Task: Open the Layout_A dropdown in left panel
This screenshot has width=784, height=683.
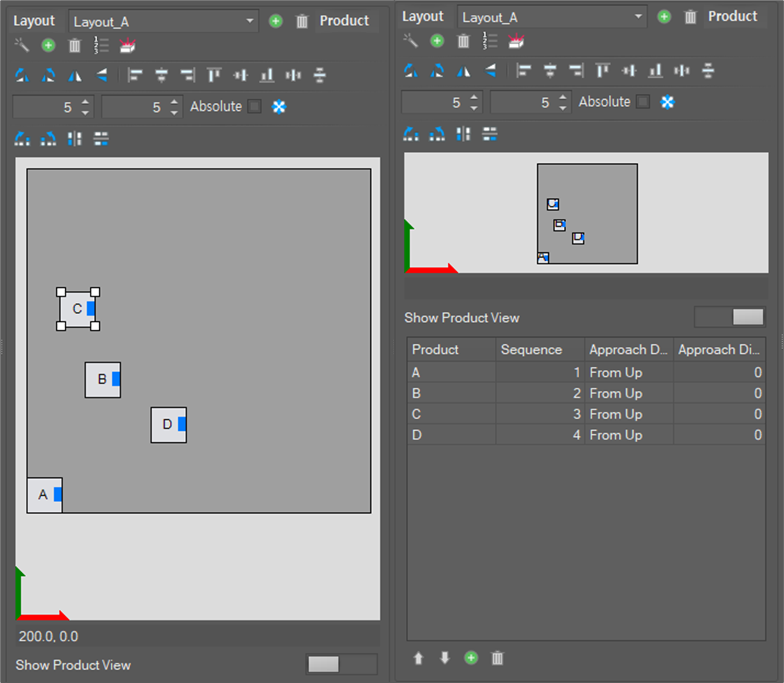Action: pos(163,22)
